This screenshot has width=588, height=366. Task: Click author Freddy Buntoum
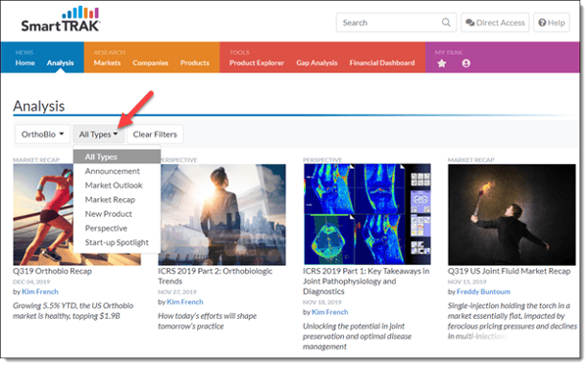[483, 291]
